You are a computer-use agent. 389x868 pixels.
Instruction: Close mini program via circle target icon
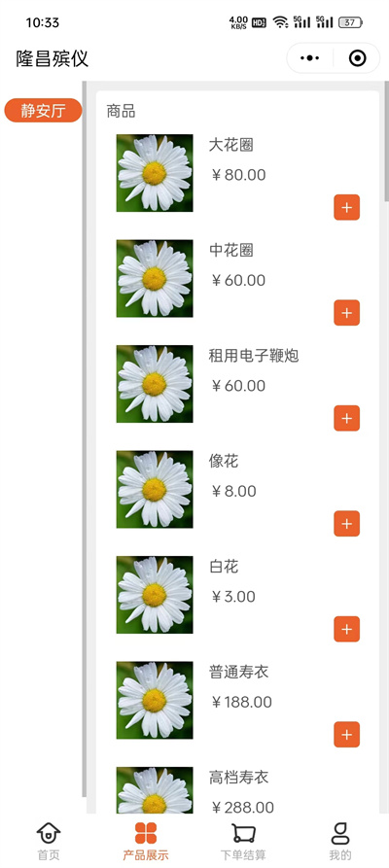[358, 58]
